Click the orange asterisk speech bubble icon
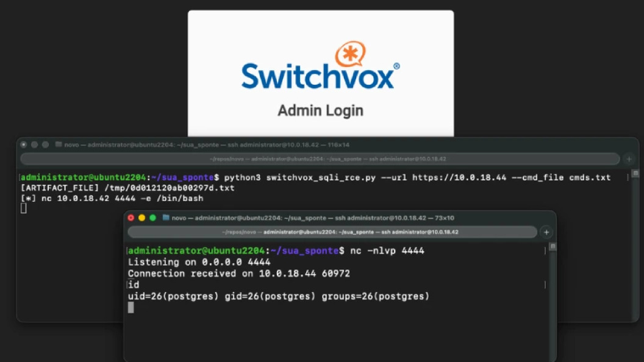Viewport: 644px width, 362px height. point(350,54)
